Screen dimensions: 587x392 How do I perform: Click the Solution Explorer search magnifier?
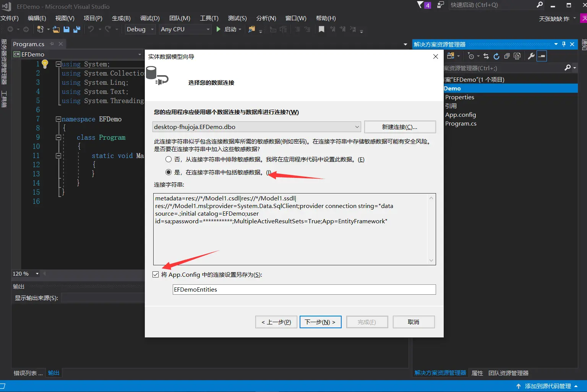[568, 68]
